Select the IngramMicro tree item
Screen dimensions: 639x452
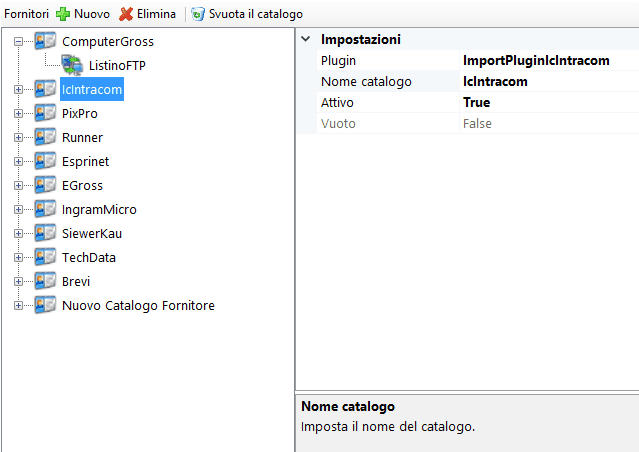(99, 209)
